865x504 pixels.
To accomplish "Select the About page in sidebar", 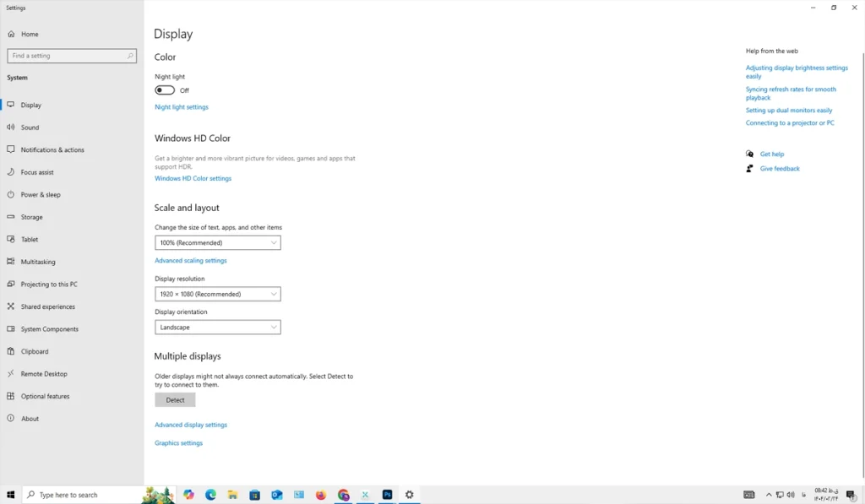I will [30, 419].
